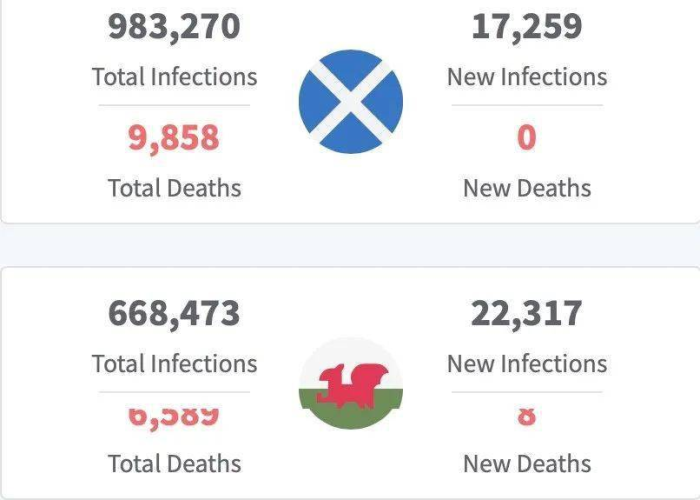Click Total Deaths label in Scotland card

[175, 188]
